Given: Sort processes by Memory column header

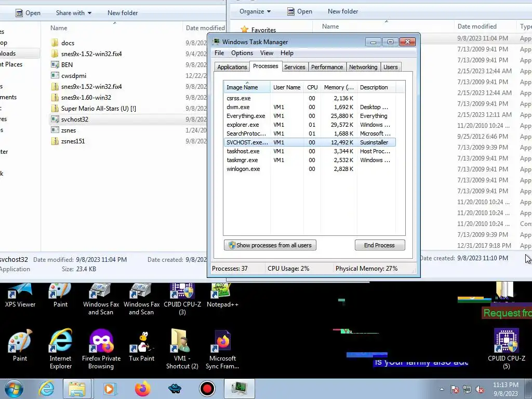Looking at the screenshot, I should click(339, 87).
